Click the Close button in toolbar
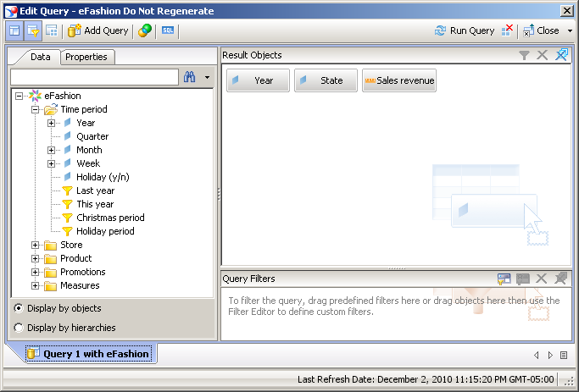This screenshot has height=392, width=579. [x=541, y=30]
